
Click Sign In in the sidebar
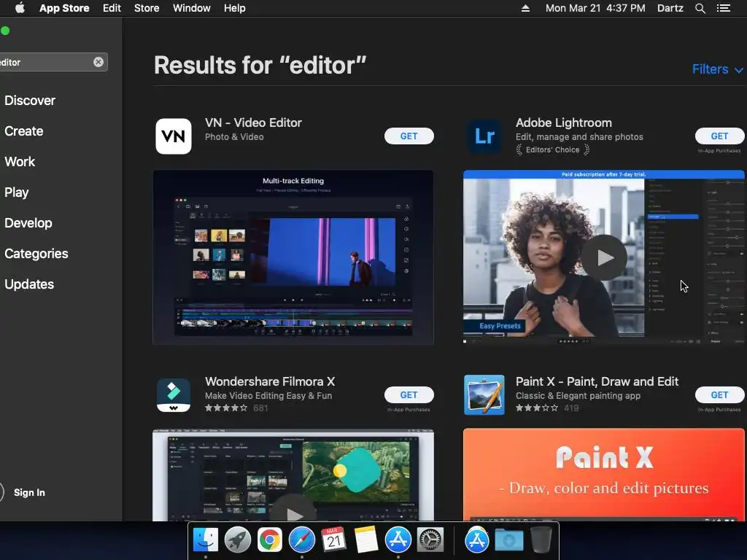click(29, 492)
